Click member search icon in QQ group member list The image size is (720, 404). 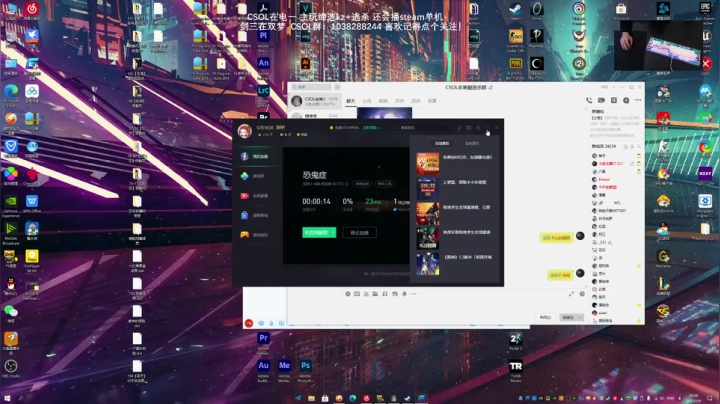click(639, 146)
